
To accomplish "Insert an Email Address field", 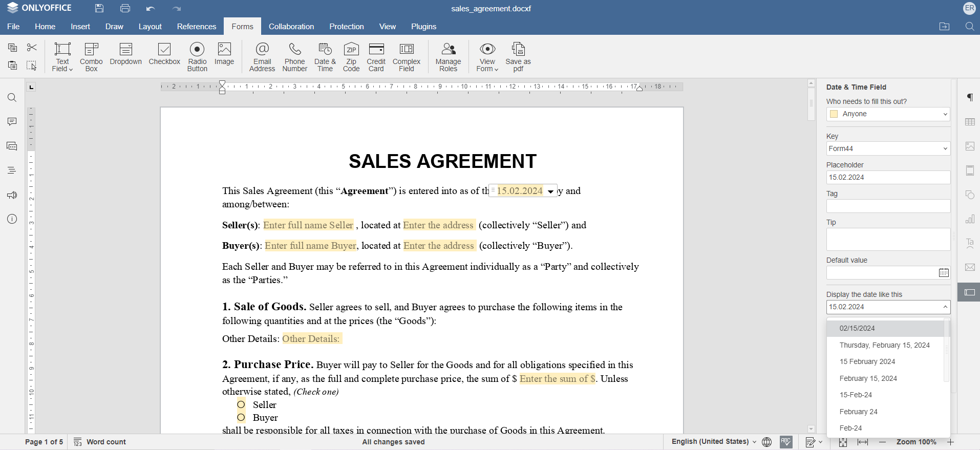I will pos(262,56).
